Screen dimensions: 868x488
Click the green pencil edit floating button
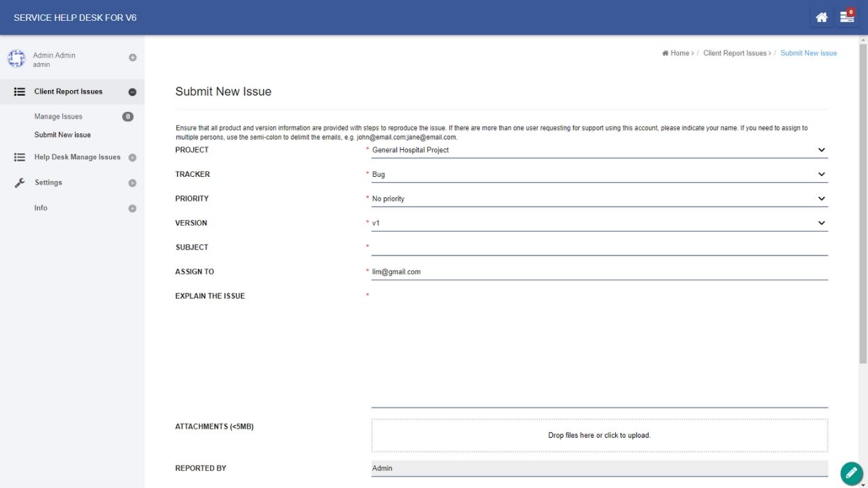click(x=851, y=473)
